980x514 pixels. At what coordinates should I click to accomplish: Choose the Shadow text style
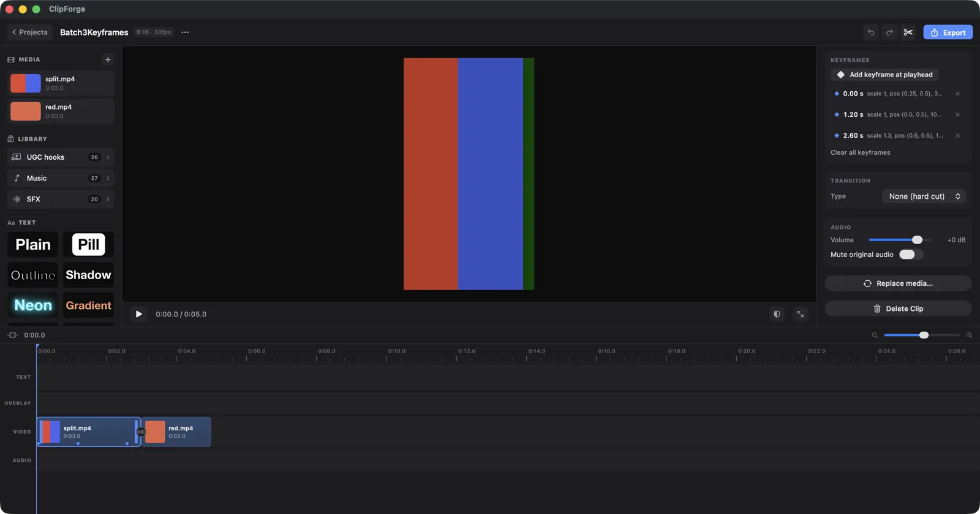[x=88, y=275]
